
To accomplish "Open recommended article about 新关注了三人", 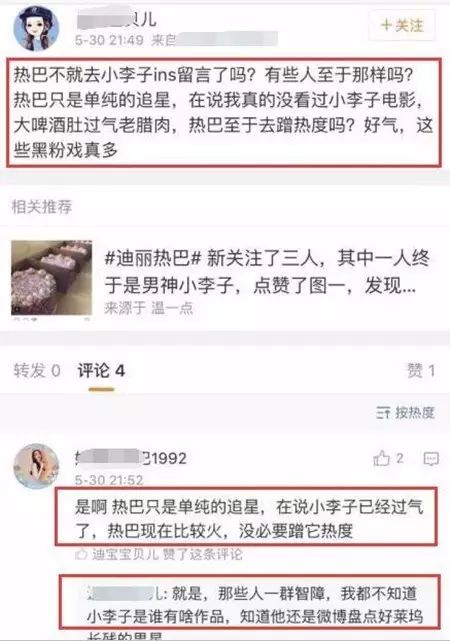I will click(267, 271).
